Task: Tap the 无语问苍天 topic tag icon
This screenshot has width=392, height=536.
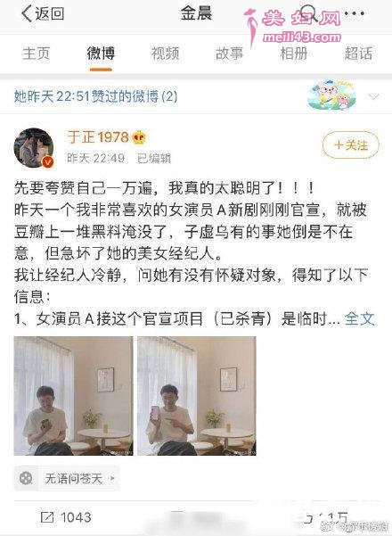Action: [26, 478]
